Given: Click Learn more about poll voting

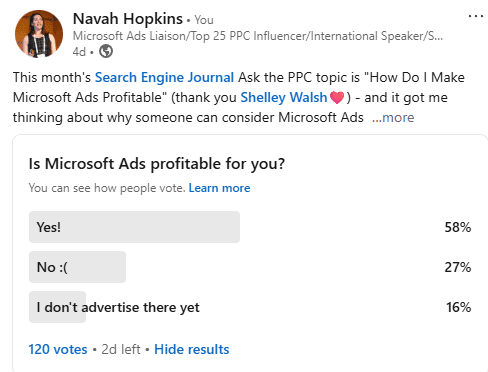Looking at the screenshot, I should click(219, 188).
